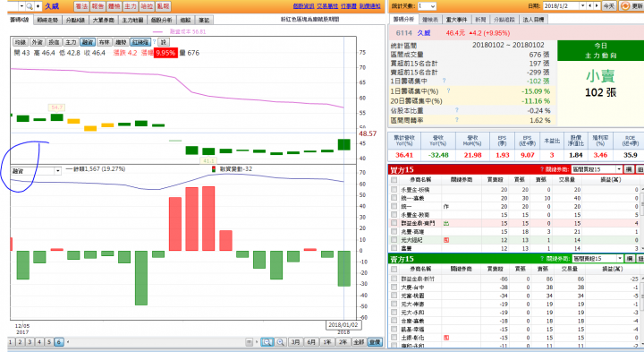Switch to the 重大事件 tab
The image size is (644, 352).
456,20
